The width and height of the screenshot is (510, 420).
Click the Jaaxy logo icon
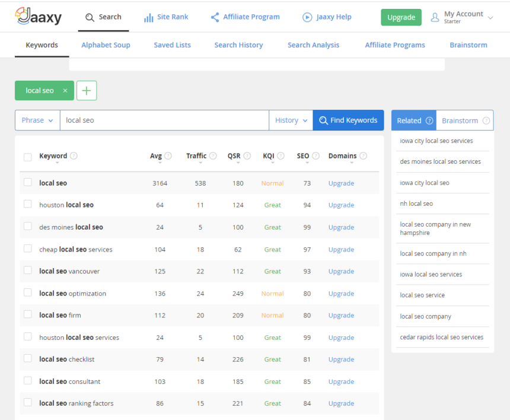click(23, 16)
